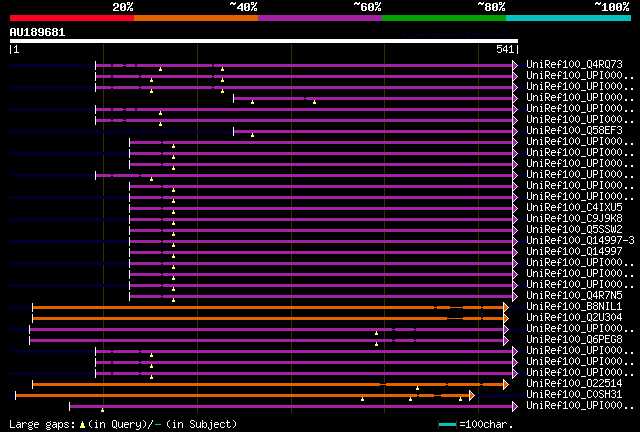The height and width of the screenshot is (432, 640).
Task: Click the cyan 100char scale bar
Action: (x=447, y=425)
